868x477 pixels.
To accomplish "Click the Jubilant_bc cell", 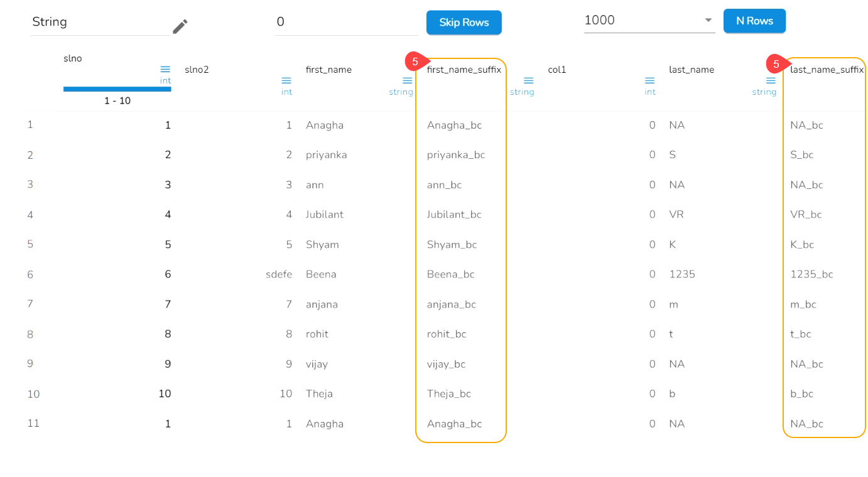I will [454, 215].
